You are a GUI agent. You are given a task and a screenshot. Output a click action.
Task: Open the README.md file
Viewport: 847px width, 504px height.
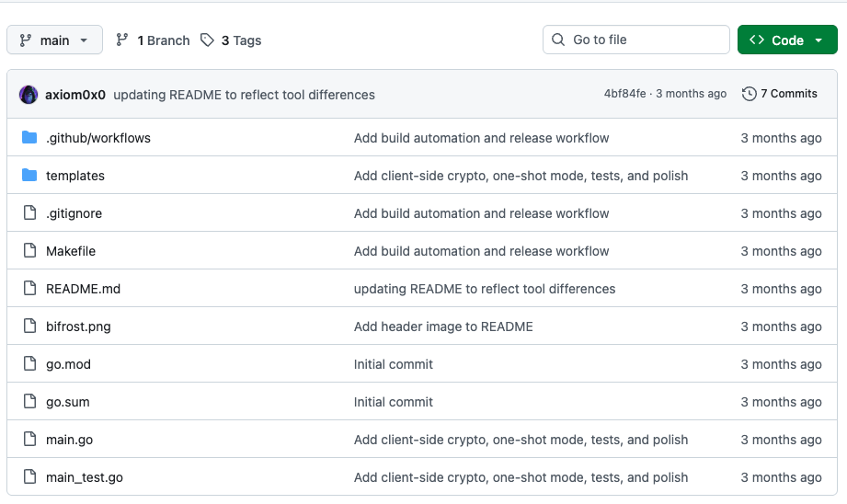point(83,289)
